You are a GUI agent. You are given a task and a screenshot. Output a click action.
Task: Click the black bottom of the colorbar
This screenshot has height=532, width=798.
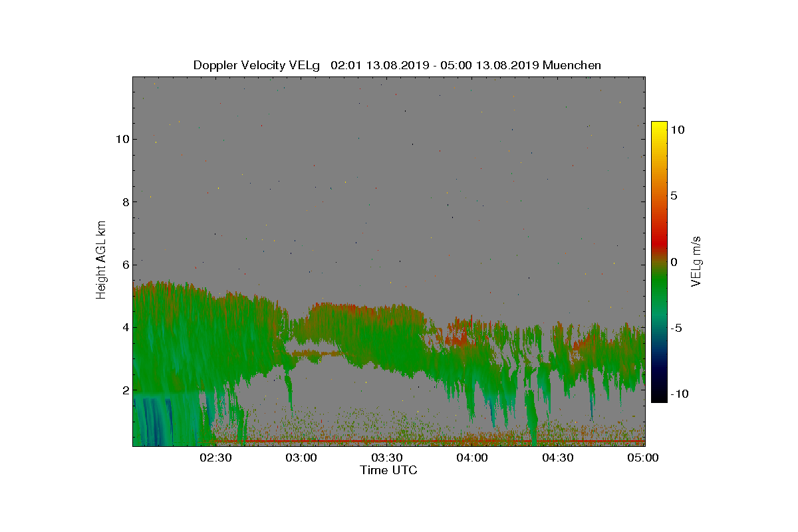click(x=659, y=398)
